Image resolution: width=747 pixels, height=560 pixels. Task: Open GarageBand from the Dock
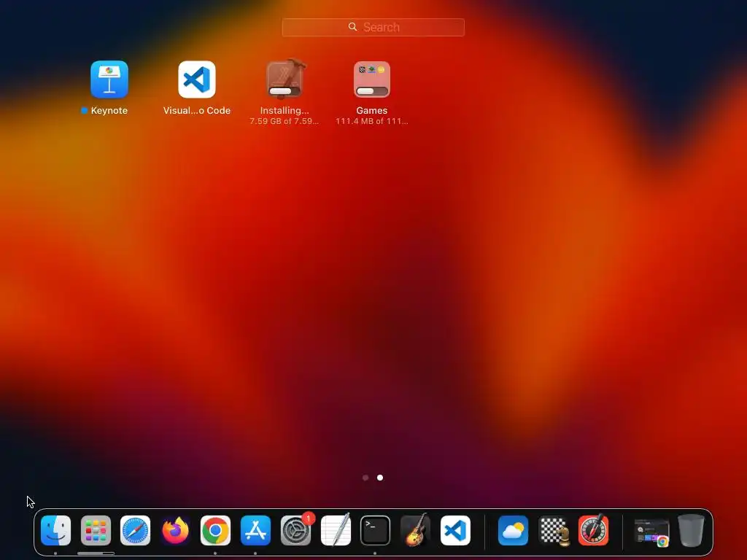click(415, 530)
